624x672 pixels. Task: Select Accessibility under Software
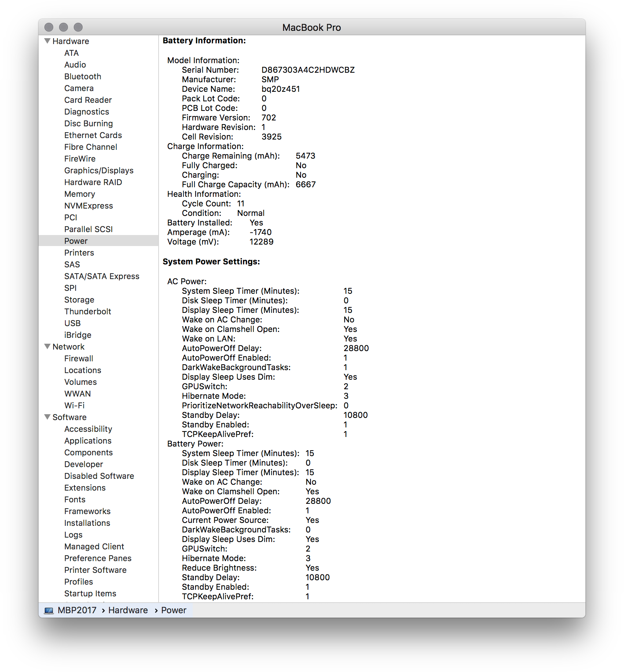point(88,429)
